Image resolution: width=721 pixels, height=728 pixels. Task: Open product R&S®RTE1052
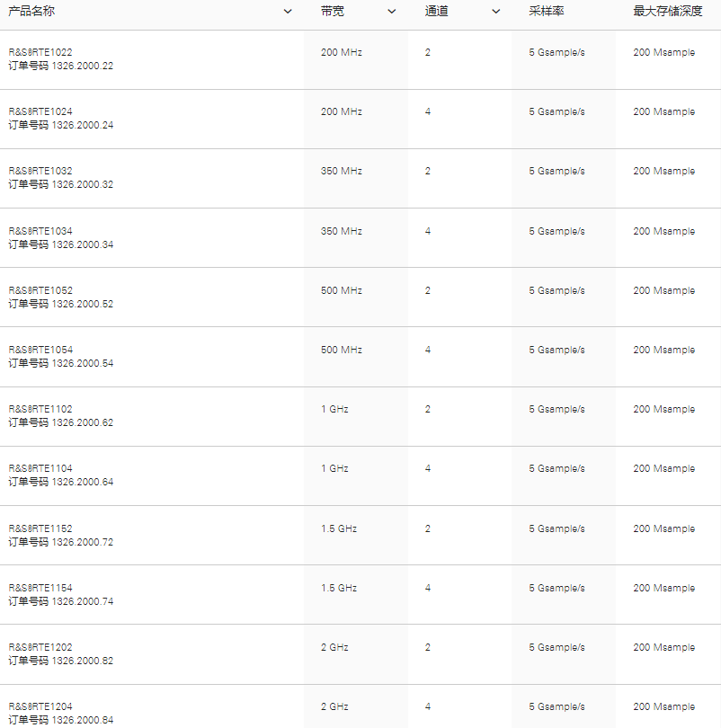(x=40, y=290)
